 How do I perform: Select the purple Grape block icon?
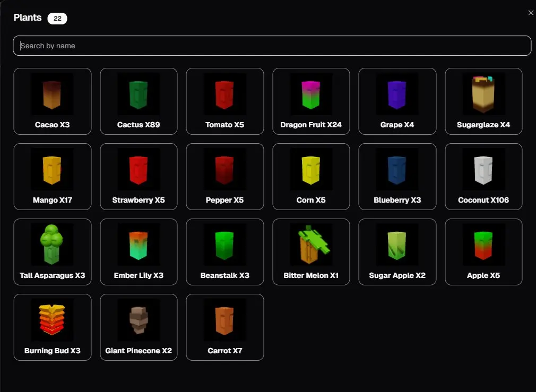point(397,94)
